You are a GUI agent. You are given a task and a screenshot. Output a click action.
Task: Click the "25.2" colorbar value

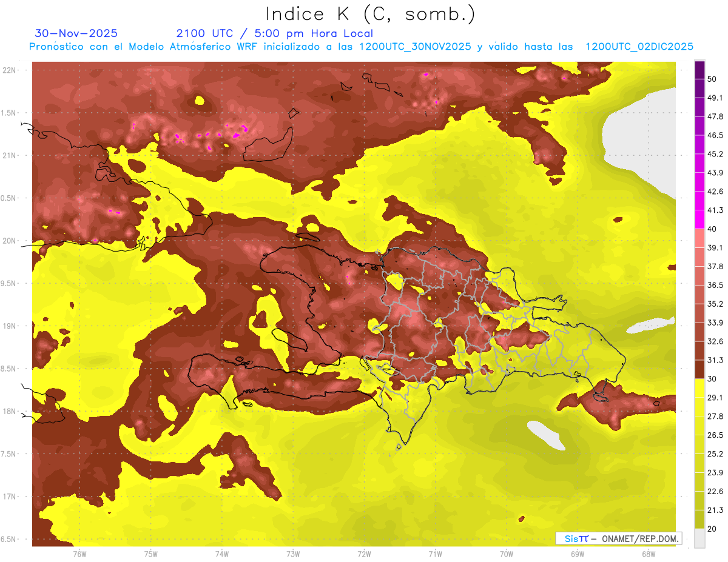coord(715,454)
